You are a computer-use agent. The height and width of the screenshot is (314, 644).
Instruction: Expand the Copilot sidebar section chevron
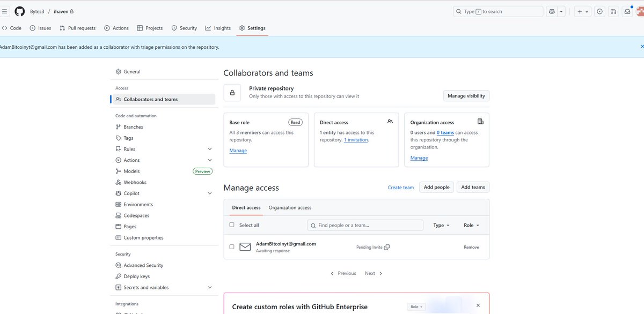[209, 193]
